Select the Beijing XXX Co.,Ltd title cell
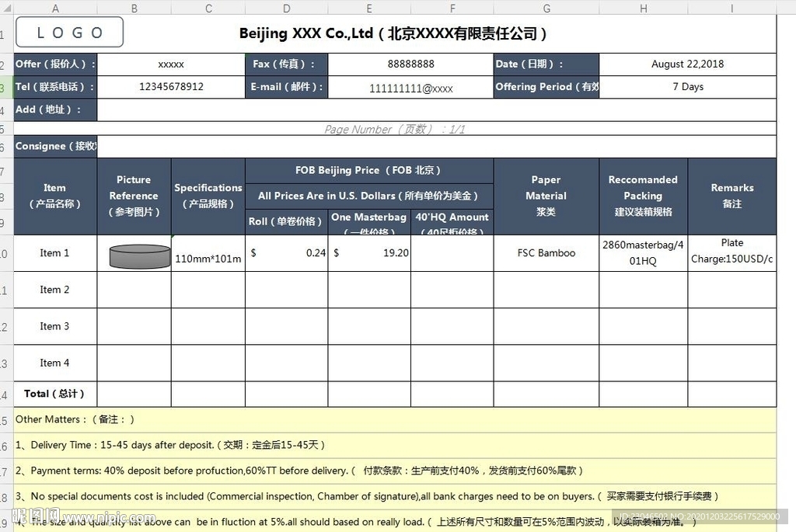Viewport: 796px width, 532px height. point(393,33)
